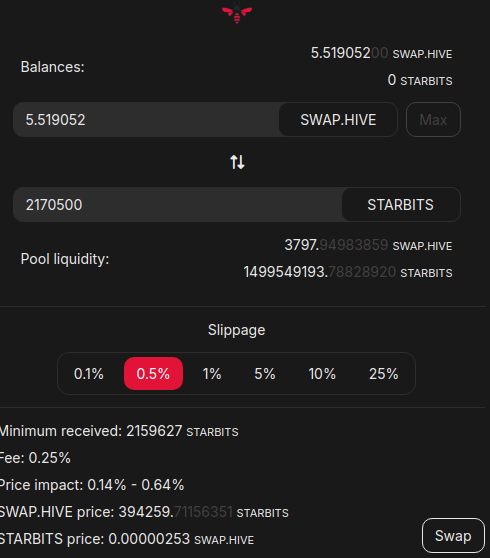490x558 pixels.
Task: Focus the 2170500 STARBITS amount field
Action: 178,205
